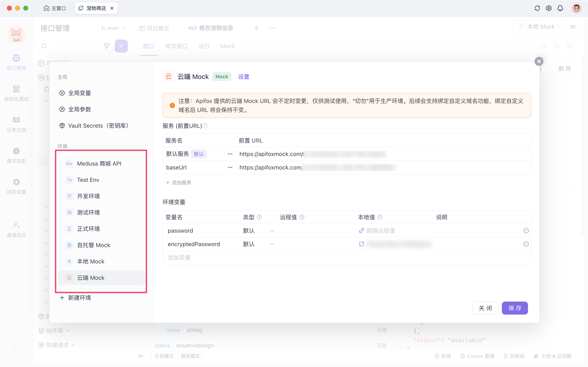The image size is (588, 367).
Task: Click the 保存 button
Action: [x=515, y=308]
